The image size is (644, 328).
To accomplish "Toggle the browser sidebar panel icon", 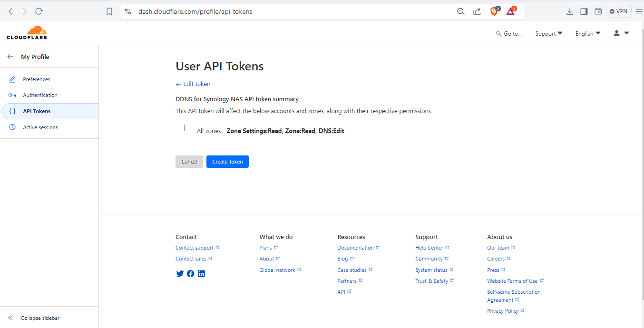I will click(x=584, y=11).
